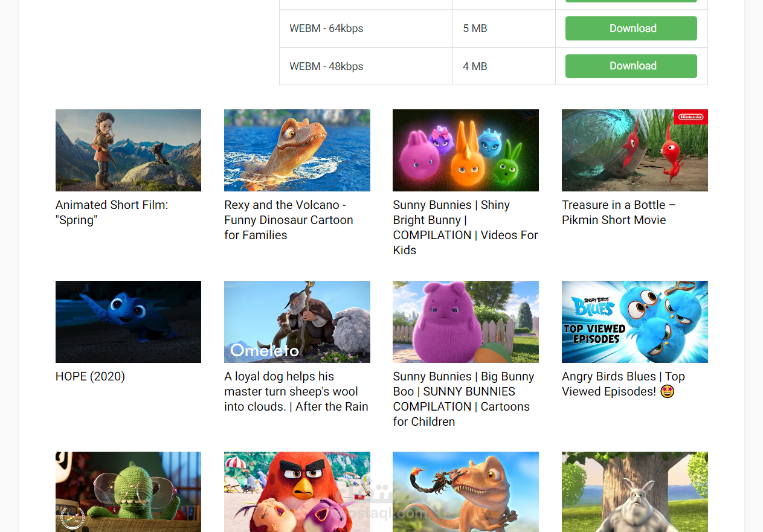
Task: Click the HOPE (2020) title link
Action: (90, 376)
